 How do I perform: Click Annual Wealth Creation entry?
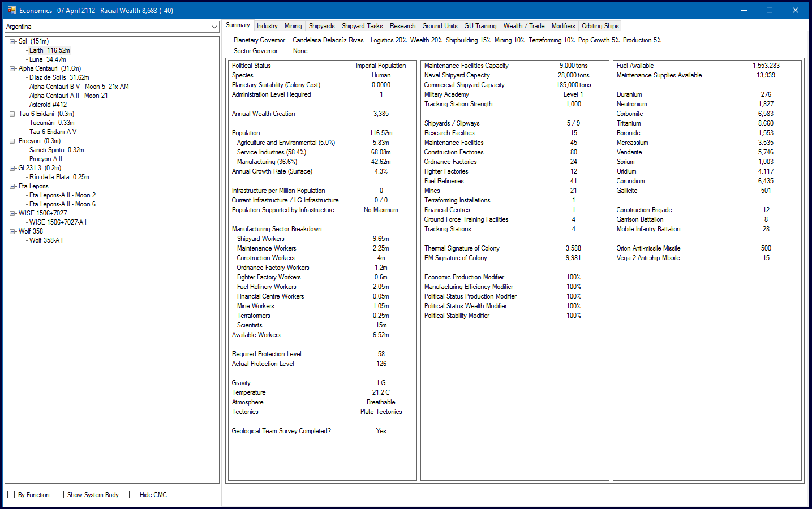coord(322,114)
